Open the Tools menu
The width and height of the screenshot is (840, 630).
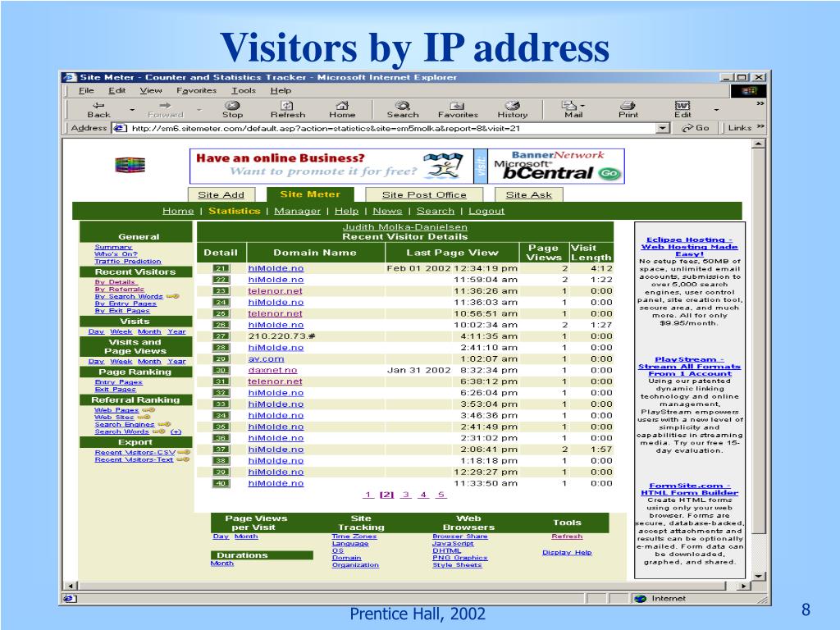tap(244, 90)
